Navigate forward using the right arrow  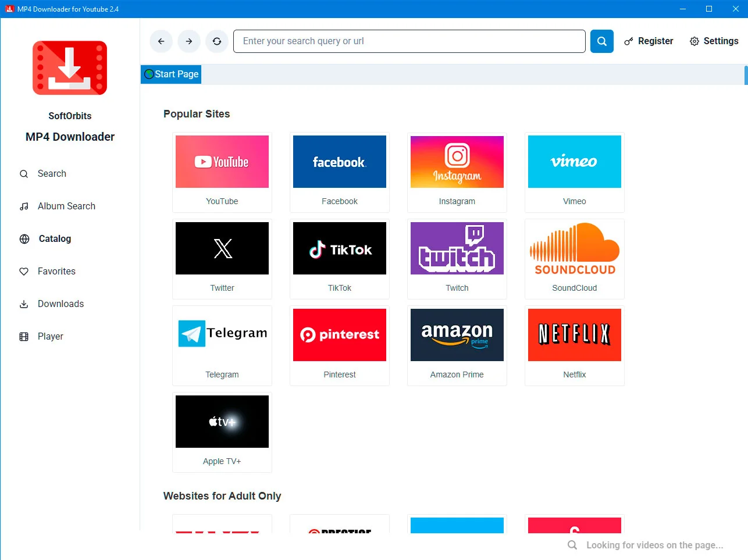coord(189,41)
